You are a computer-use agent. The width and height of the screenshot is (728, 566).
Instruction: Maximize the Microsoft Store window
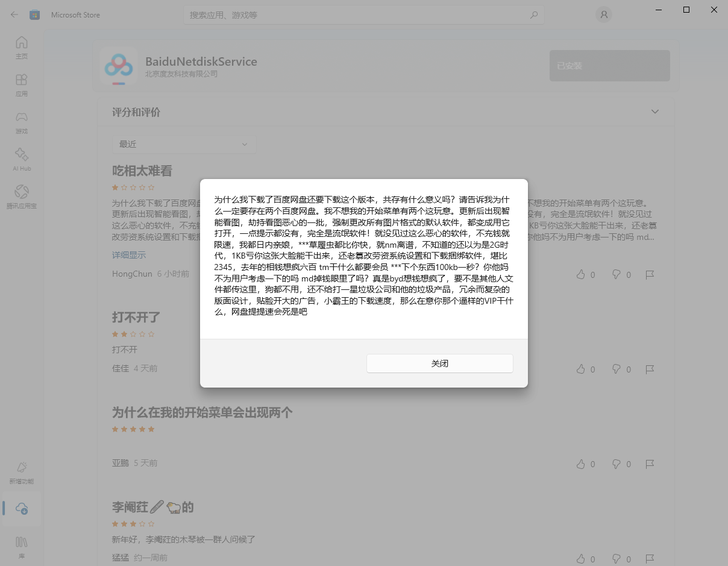(x=686, y=10)
